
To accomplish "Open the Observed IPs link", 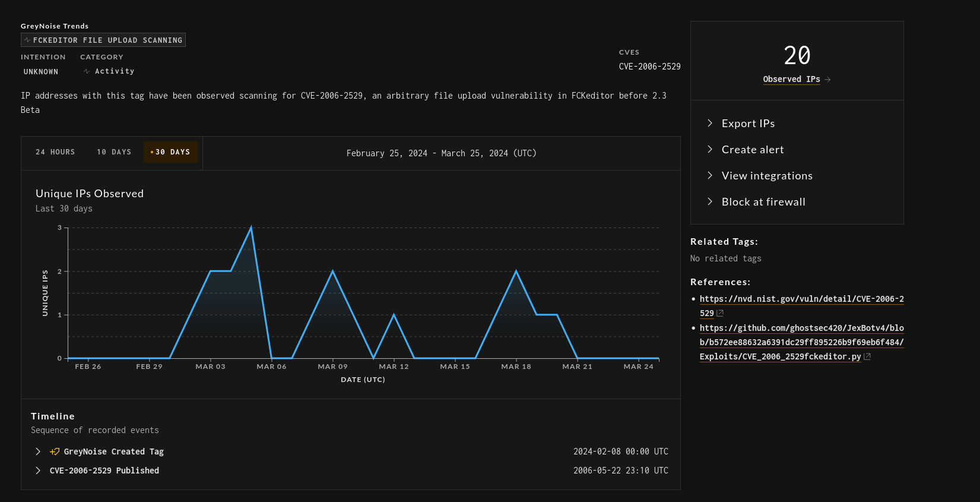I will coord(791,79).
